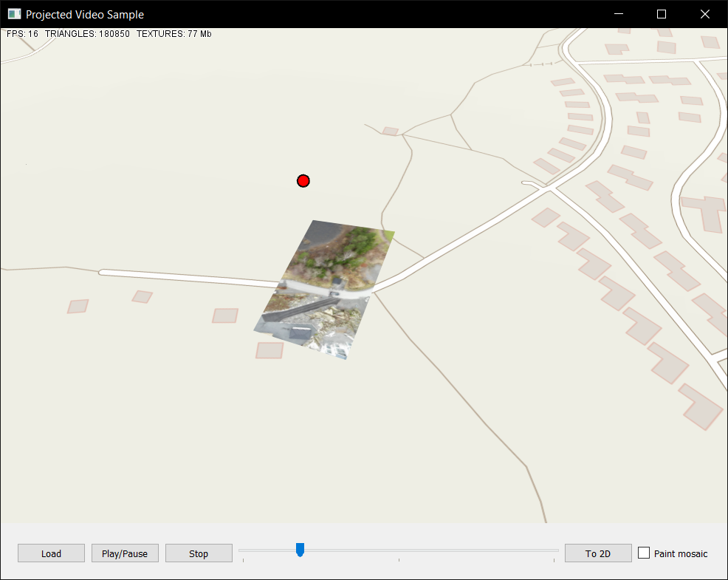Click the blue video position slider handle
The width and height of the screenshot is (728, 580).
[x=300, y=550]
